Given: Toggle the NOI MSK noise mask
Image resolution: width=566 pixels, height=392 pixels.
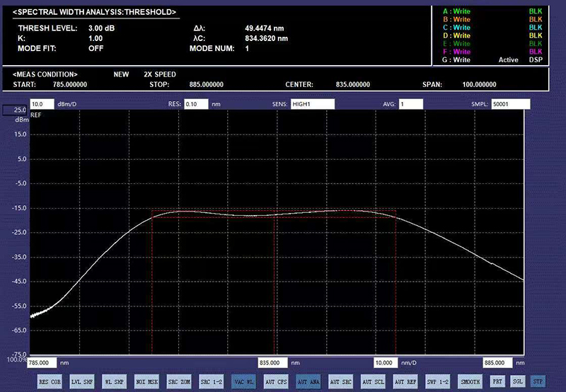Looking at the screenshot, I should tap(146, 381).
